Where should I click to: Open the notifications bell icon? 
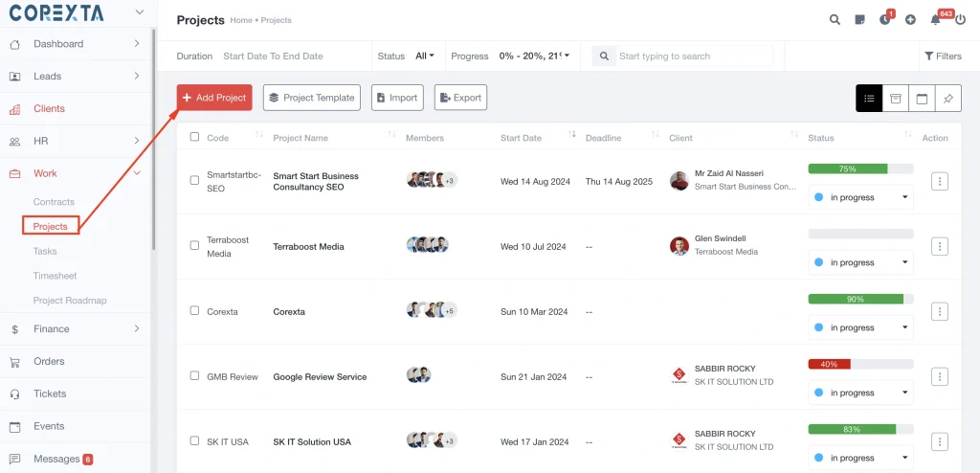click(935, 19)
